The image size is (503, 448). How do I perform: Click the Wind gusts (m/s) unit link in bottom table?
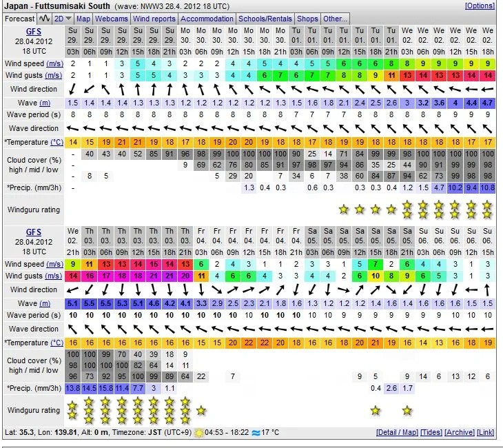pos(53,276)
